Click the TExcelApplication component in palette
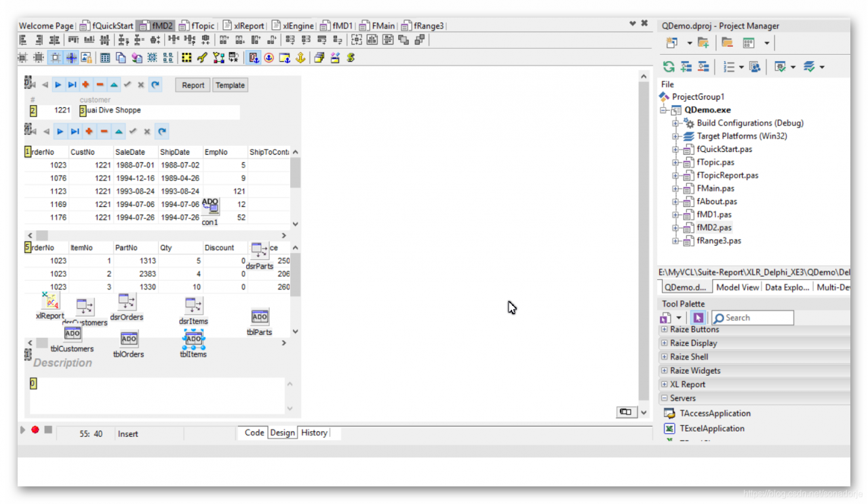 712,429
